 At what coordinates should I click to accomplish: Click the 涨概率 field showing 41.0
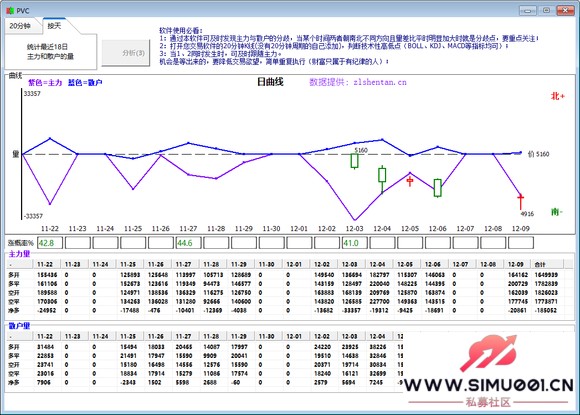(354, 243)
